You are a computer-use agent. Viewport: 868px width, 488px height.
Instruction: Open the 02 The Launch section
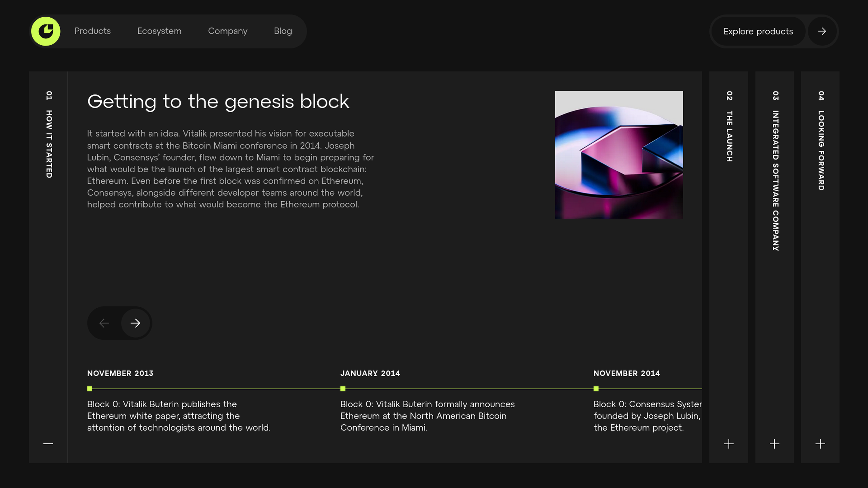tap(729, 126)
